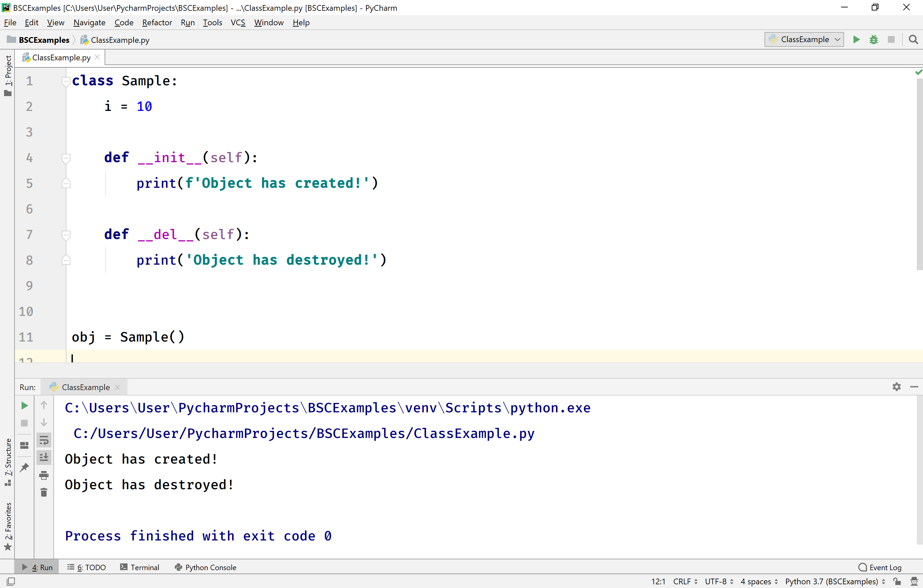Clear the console output with the trash icon
Screen dimensions: 923x588
[44, 493]
